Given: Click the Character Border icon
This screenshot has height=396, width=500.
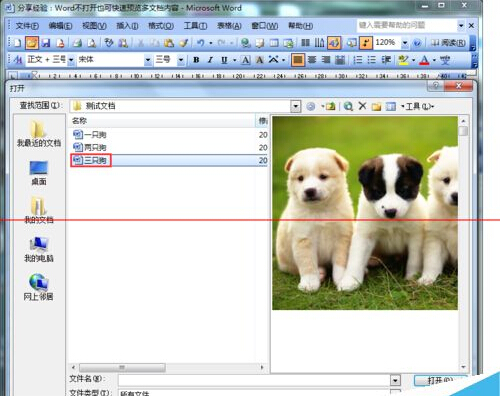Looking at the screenshot, I should (x=246, y=60).
